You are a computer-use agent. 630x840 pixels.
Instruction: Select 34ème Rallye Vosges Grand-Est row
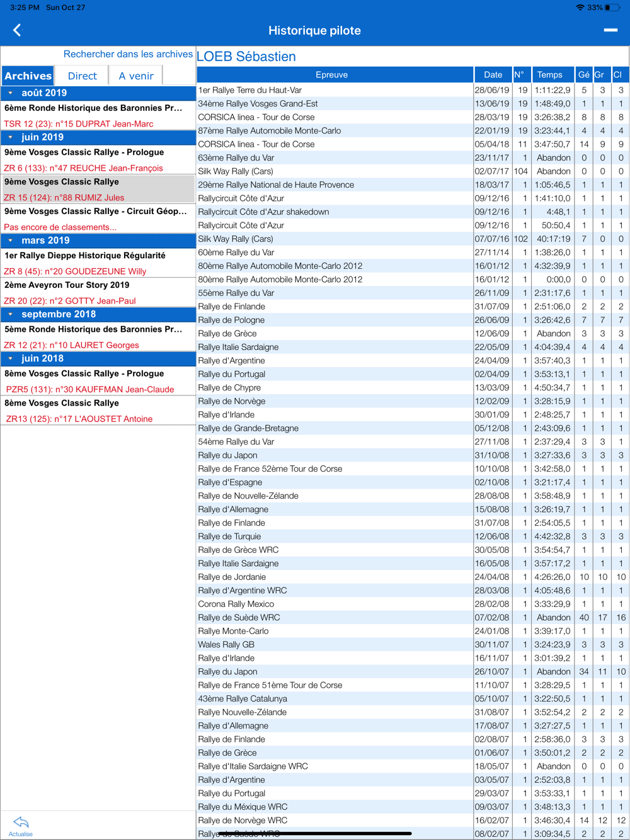coord(413,104)
